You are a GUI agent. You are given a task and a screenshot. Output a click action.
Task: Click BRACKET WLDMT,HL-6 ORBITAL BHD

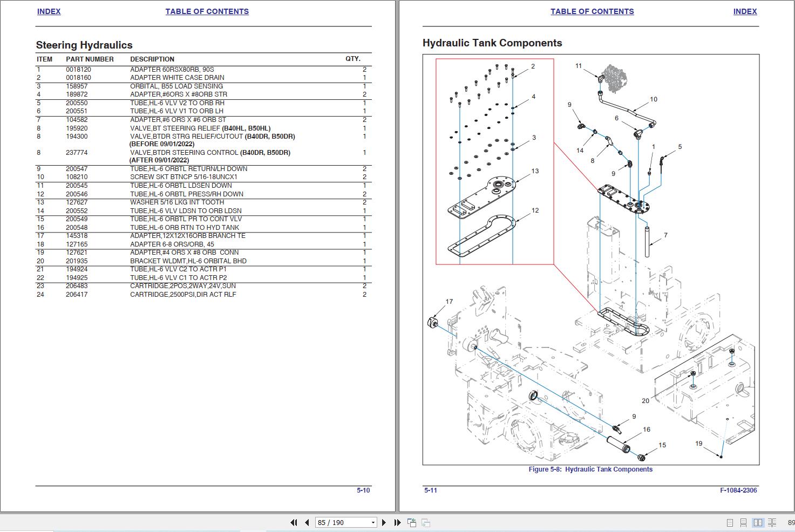pyautogui.click(x=188, y=261)
